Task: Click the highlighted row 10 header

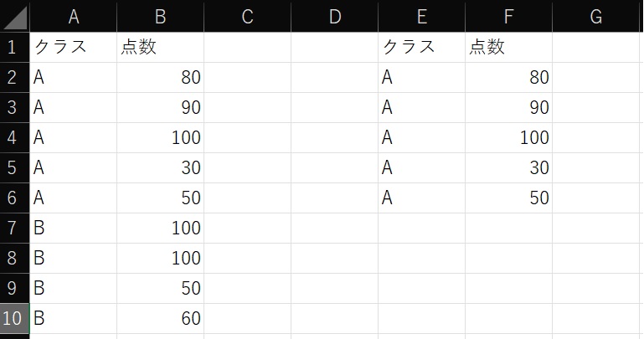Action: click(14, 318)
